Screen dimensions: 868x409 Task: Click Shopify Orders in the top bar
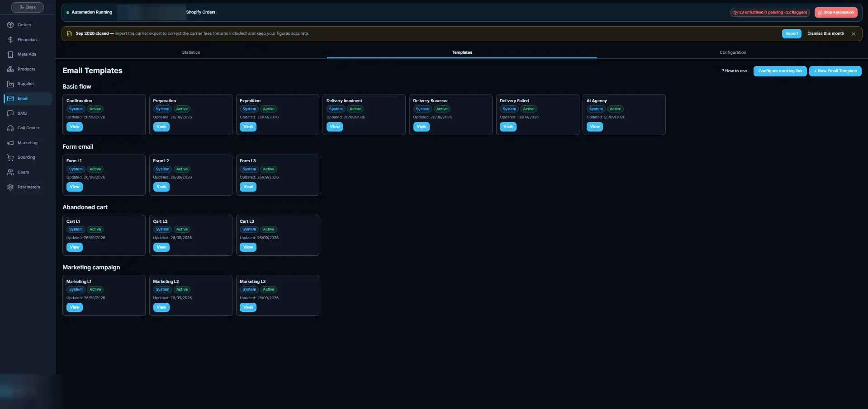click(x=201, y=12)
